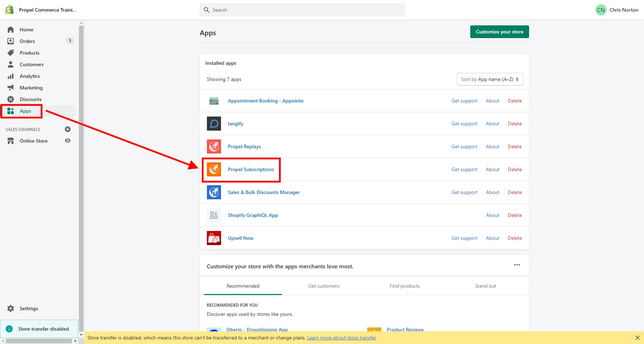Screen dimensions: 644x344
Task: Get support for Propel Replays
Action: tap(464, 146)
